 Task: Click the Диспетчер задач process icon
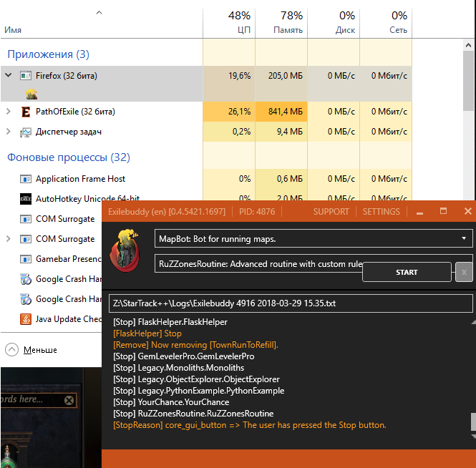click(x=26, y=132)
